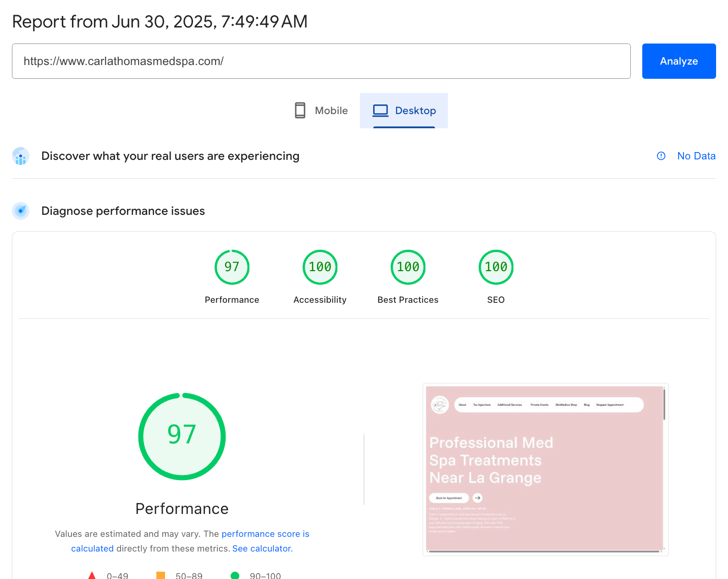Click the Diagnose performance issues heading
Image resolution: width=728 pixels, height=579 pixels.
point(123,211)
